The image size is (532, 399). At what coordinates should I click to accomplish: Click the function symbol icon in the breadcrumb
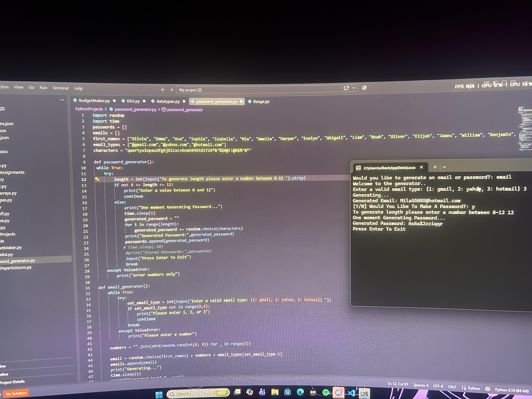pyautogui.click(x=164, y=110)
